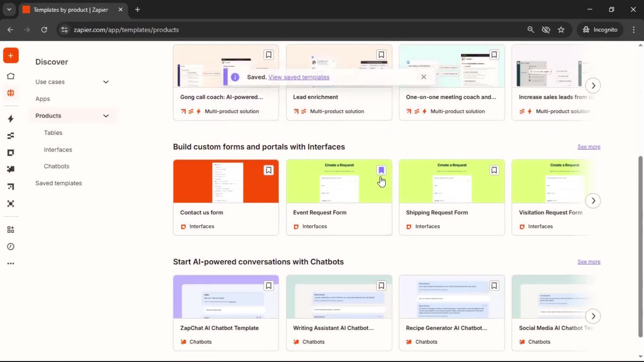Toggle bookmark on Lead enrichment template
The width and height of the screenshot is (644, 362).
click(x=381, y=55)
